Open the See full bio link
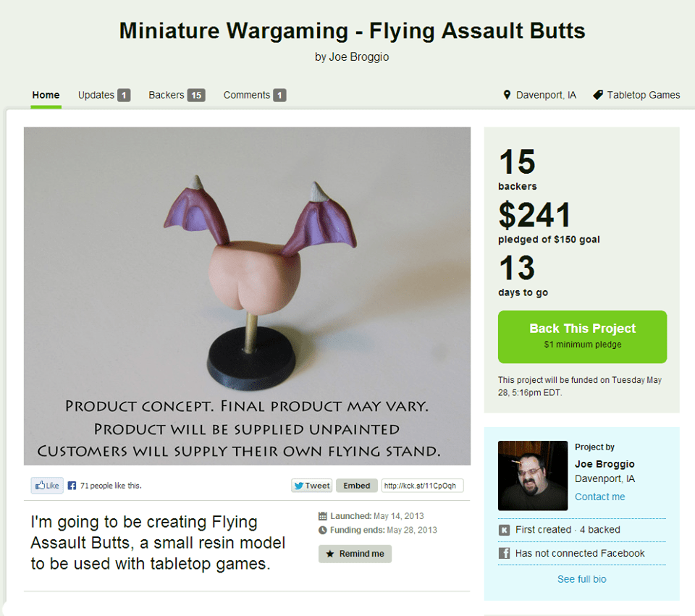Image resolution: width=695 pixels, height=616 pixels. click(x=581, y=579)
